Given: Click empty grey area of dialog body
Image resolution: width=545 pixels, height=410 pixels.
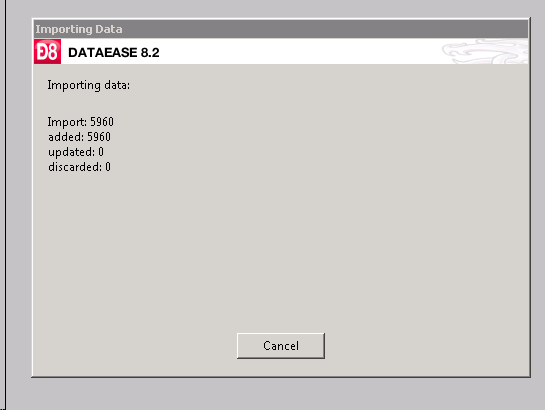Looking at the screenshot, I should [x=313, y=226].
